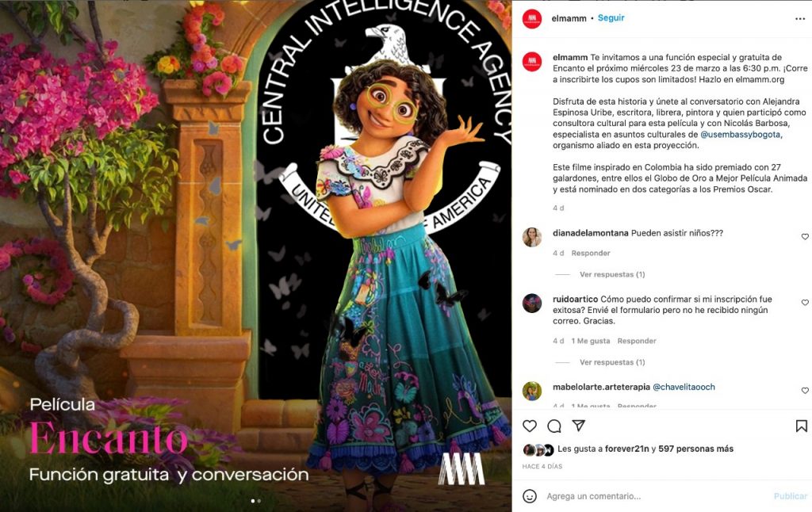Save post with bookmark icon
Screen dimensions: 812x512
pos(801,426)
